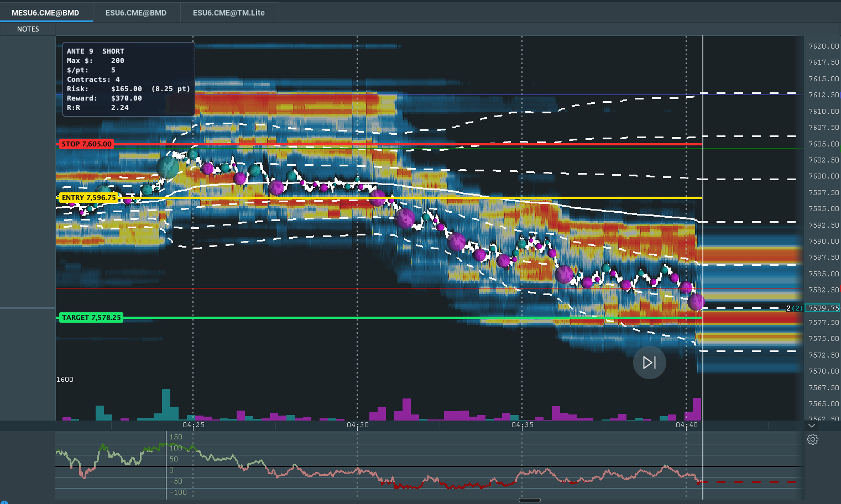The width and height of the screenshot is (841, 504).
Task: Click the '$/pt: 5' row
Action: (x=91, y=70)
